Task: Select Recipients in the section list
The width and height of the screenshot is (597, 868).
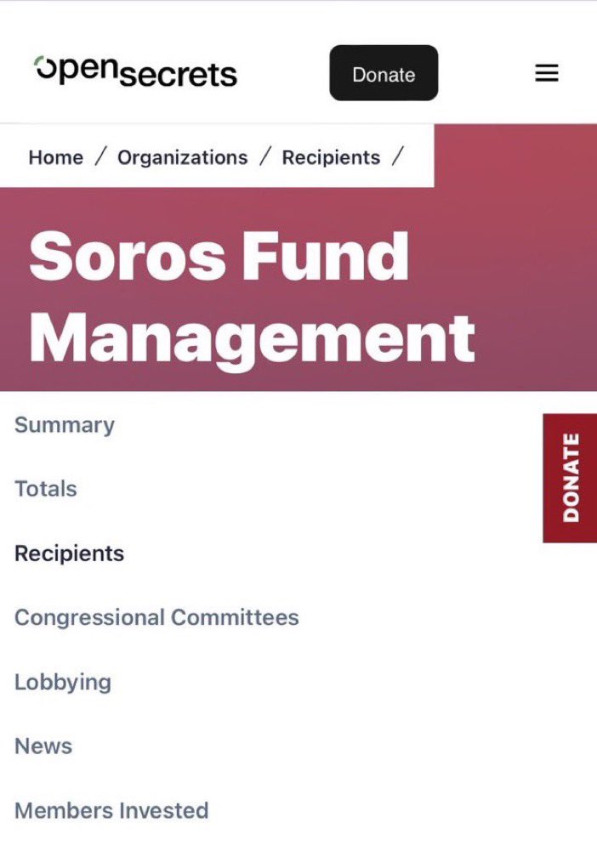Action: [70, 553]
